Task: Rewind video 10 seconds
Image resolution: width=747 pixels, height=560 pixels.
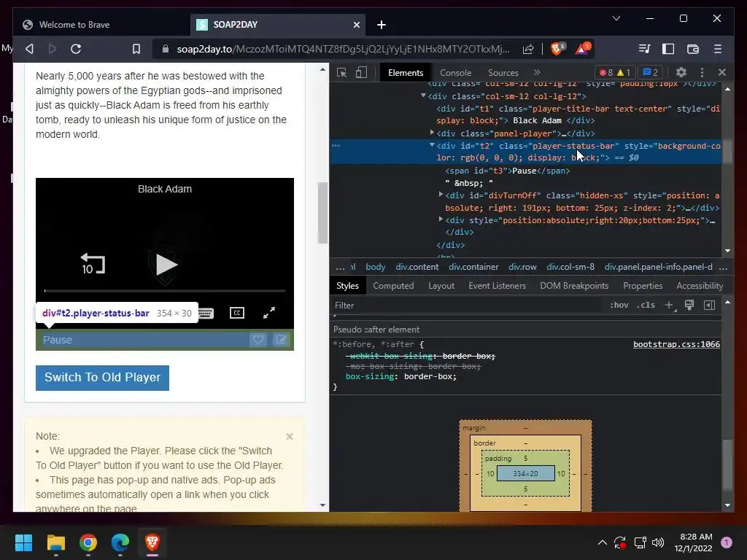Action: point(93,263)
